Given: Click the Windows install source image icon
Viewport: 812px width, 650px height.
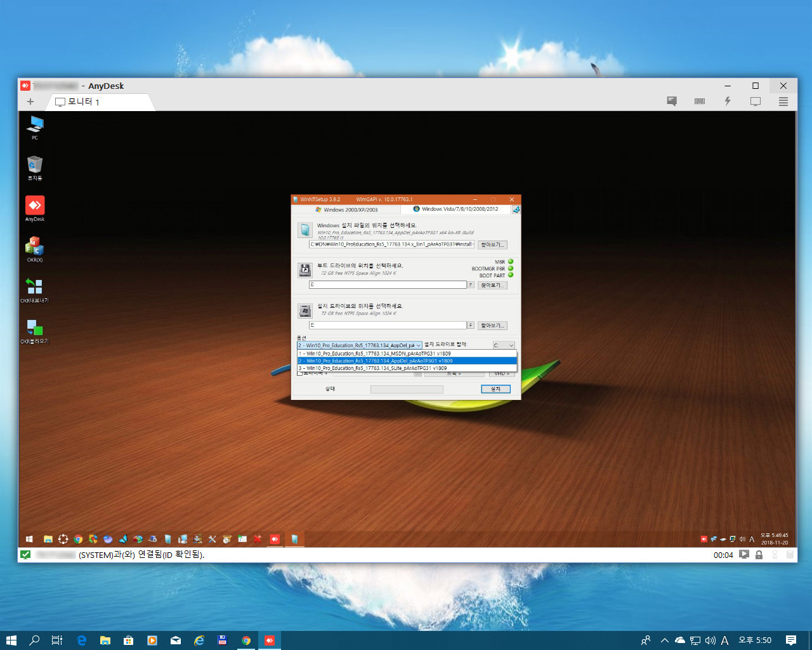Looking at the screenshot, I should pyautogui.click(x=305, y=229).
